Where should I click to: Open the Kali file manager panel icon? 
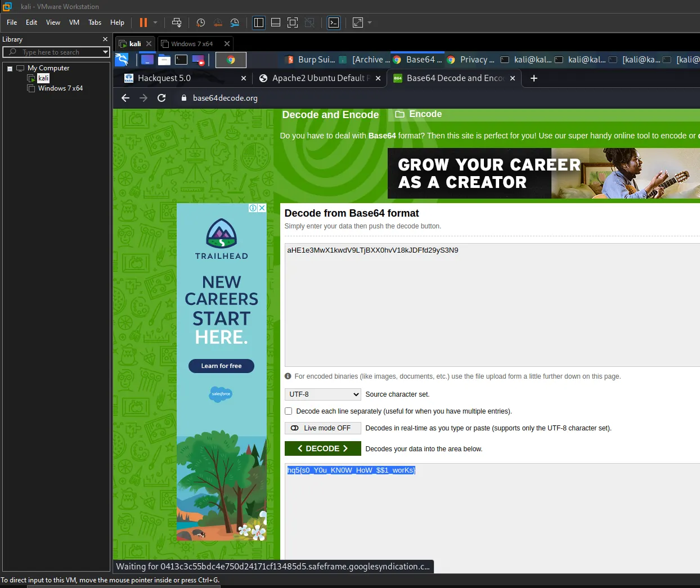pyautogui.click(x=164, y=60)
